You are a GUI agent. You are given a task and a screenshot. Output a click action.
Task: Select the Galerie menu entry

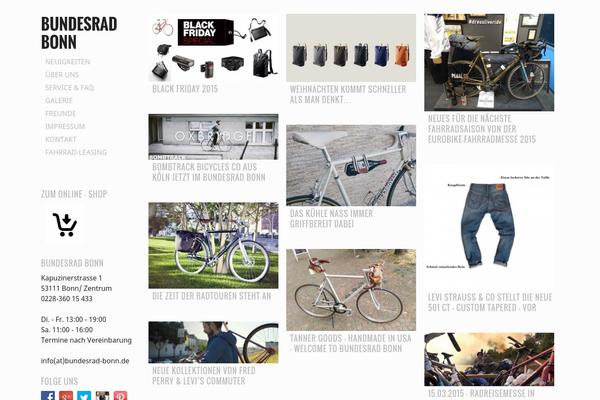pos(59,100)
